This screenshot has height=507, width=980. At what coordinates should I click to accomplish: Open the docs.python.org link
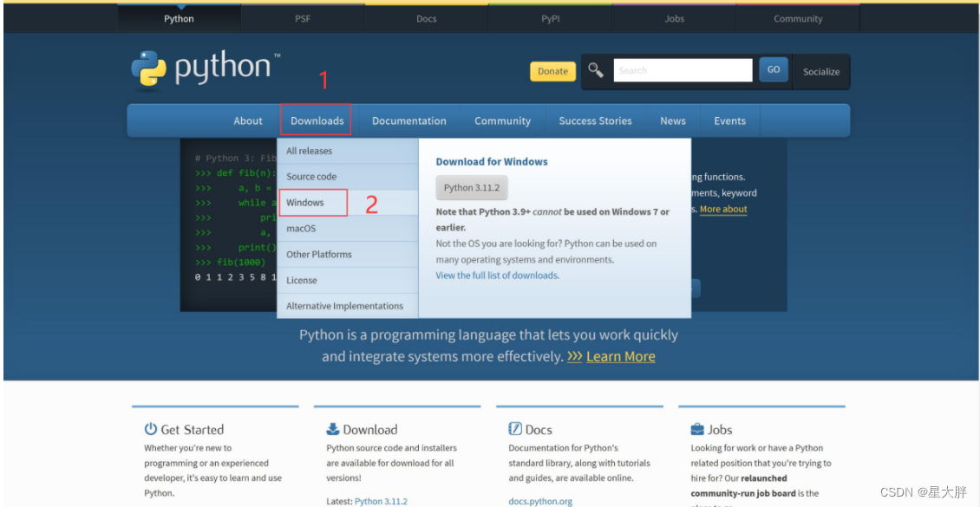[540, 502]
